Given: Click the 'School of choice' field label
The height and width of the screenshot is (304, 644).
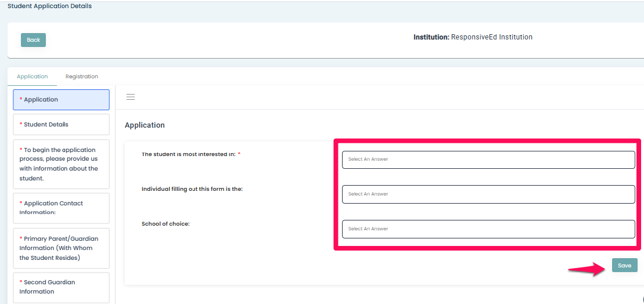Looking at the screenshot, I should tap(166, 224).
